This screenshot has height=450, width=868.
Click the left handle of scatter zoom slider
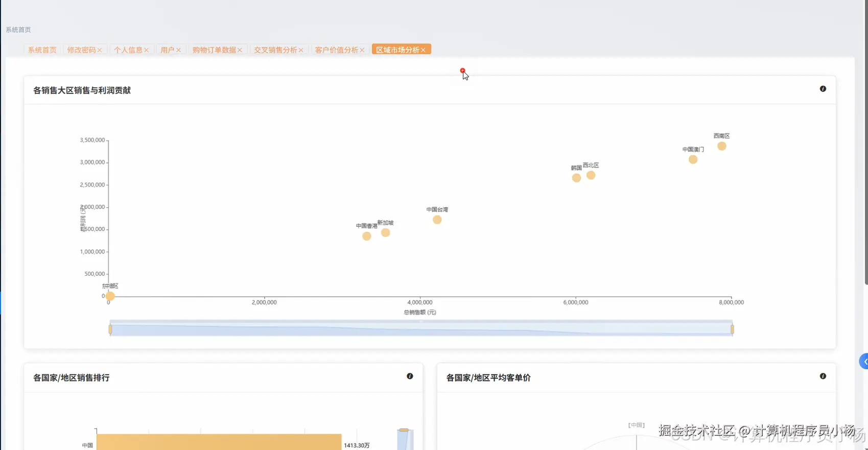click(x=110, y=329)
